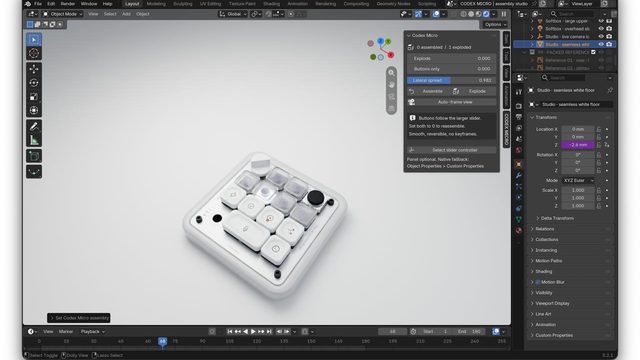Toggle viewport overlays button

pos(436,14)
